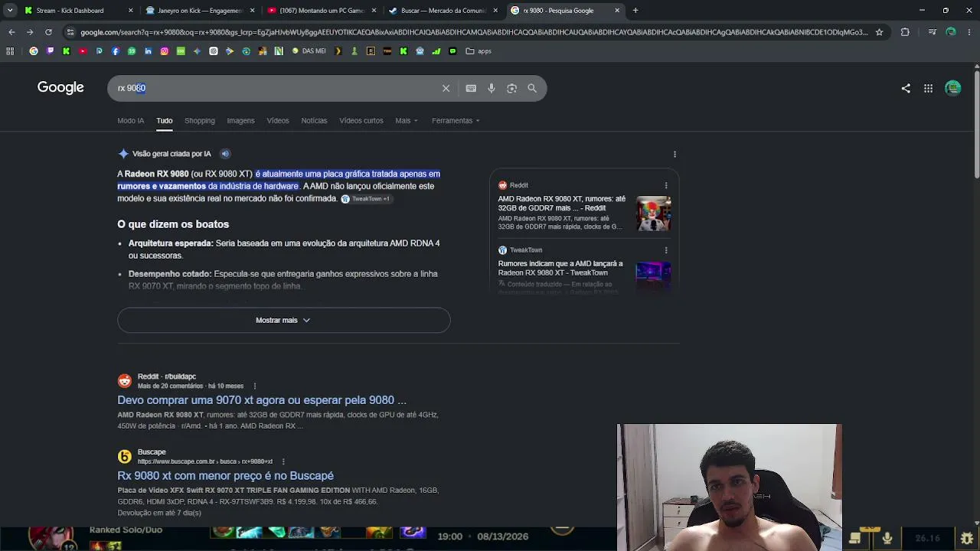Image resolution: width=980 pixels, height=551 pixels.
Task: Expand the Mais search filter dropdown
Action: coord(407,121)
